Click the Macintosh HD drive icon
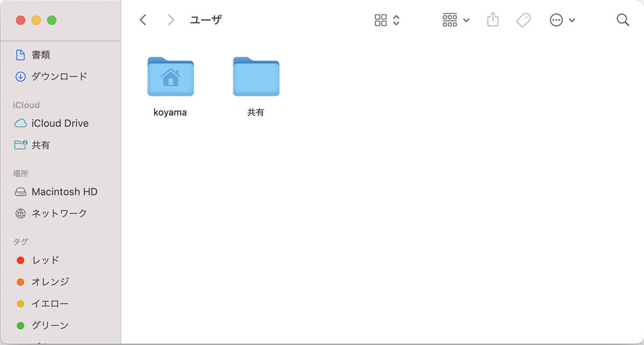Viewport: 644px width, 345px height. 20,192
